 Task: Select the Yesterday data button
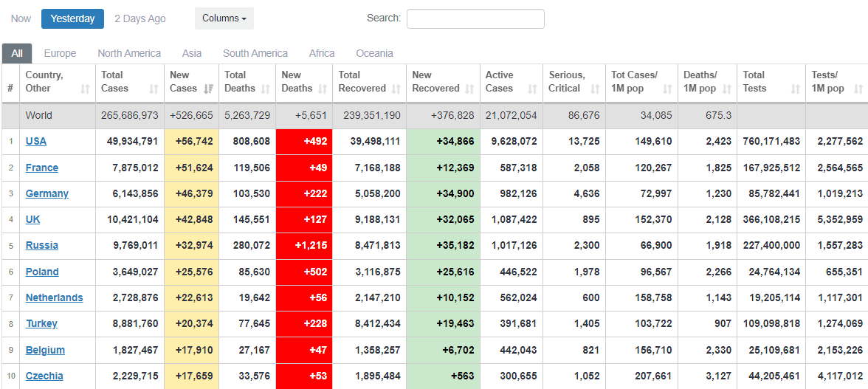coord(72,18)
